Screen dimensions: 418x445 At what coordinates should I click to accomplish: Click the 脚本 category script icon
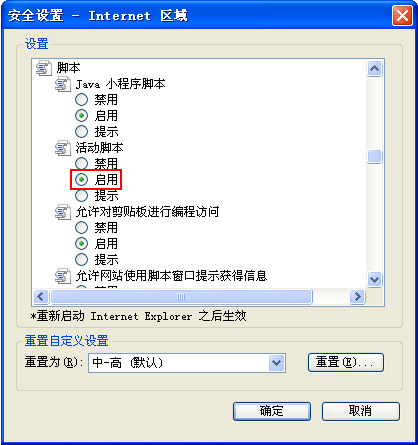pyautogui.click(x=44, y=68)
